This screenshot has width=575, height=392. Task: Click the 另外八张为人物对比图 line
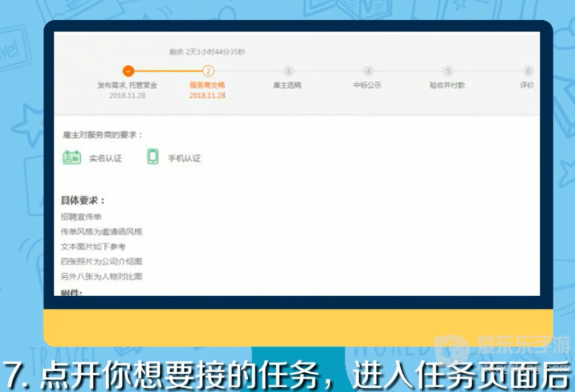[x=101, y=276]
